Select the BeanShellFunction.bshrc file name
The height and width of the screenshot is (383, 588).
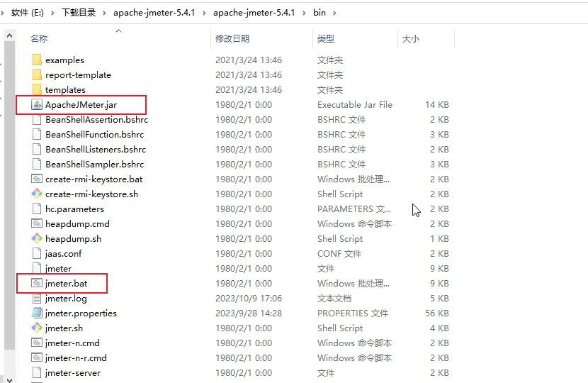94,135
